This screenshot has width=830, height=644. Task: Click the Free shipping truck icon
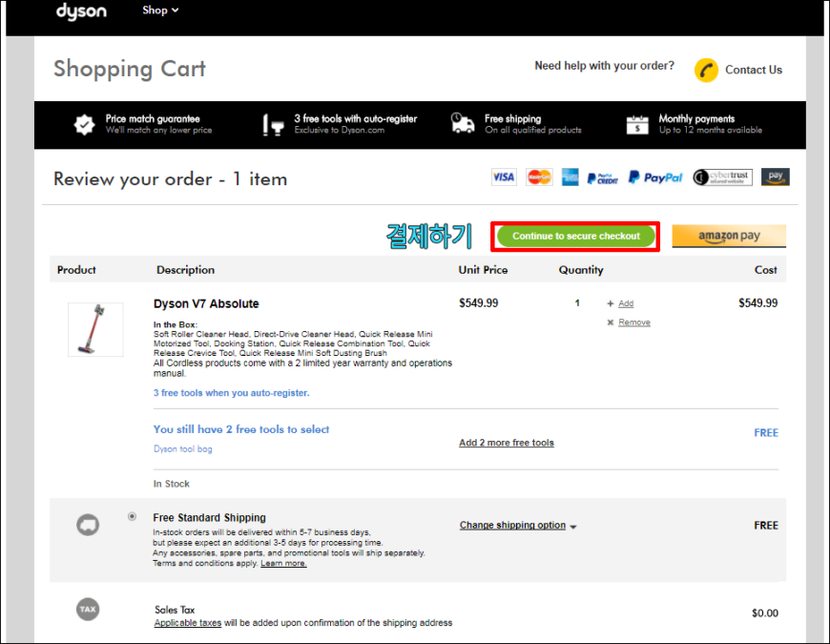coord(463,123)
